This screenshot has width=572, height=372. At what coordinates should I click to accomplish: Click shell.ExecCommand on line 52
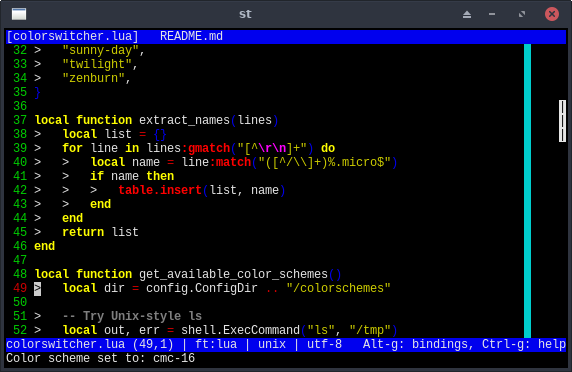(240, 330)
